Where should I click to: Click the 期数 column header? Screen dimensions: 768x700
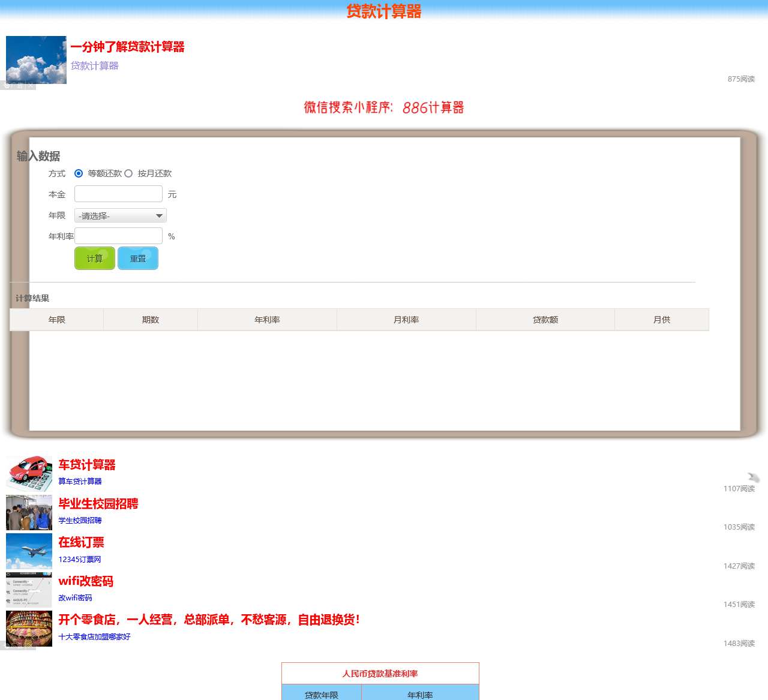(x=151, y=320)
